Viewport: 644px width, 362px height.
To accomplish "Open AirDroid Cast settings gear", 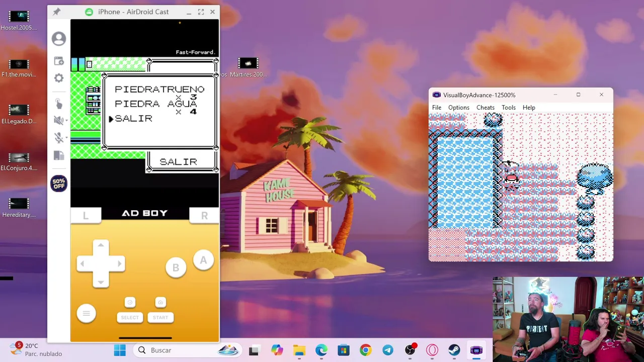I will [x=59, y=78].
